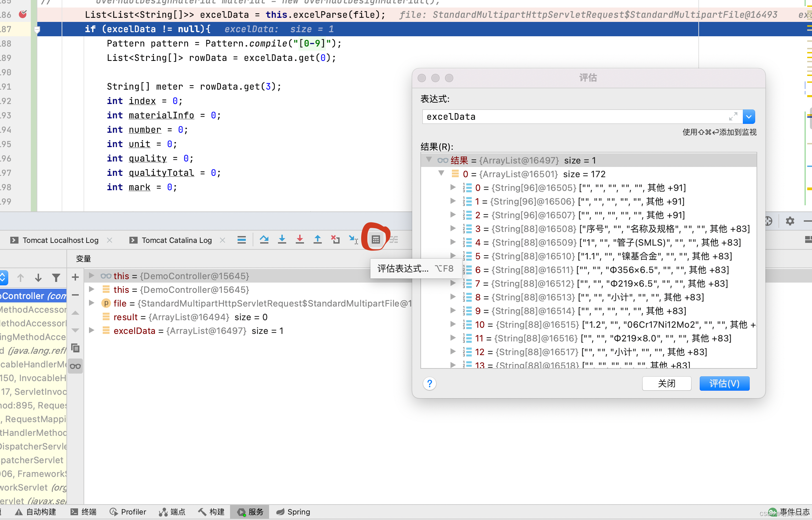Open the 终端 terminal tool window
The height and width of the screenshot is (520, 812).
pos(83,512)
